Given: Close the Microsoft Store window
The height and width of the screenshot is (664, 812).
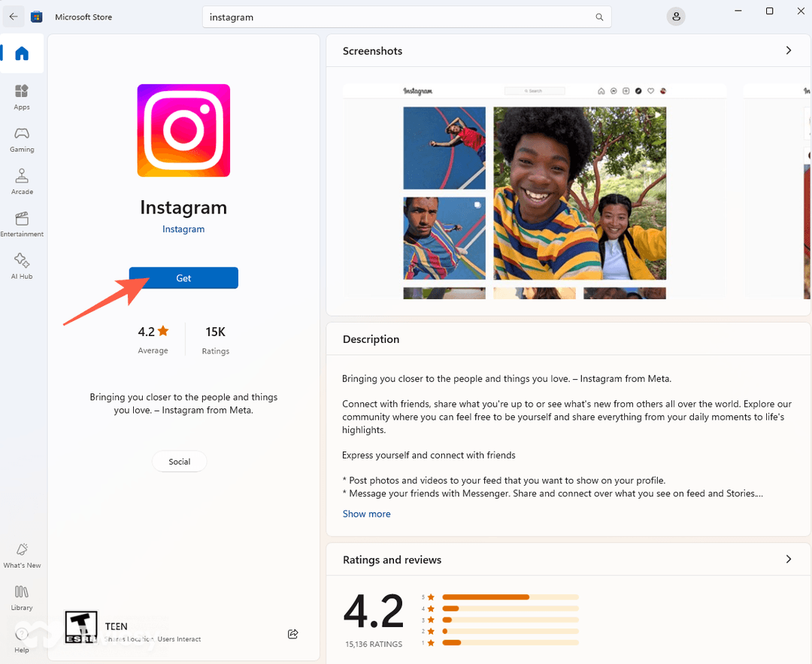Looking at the screenshot, I should [801, 11].
